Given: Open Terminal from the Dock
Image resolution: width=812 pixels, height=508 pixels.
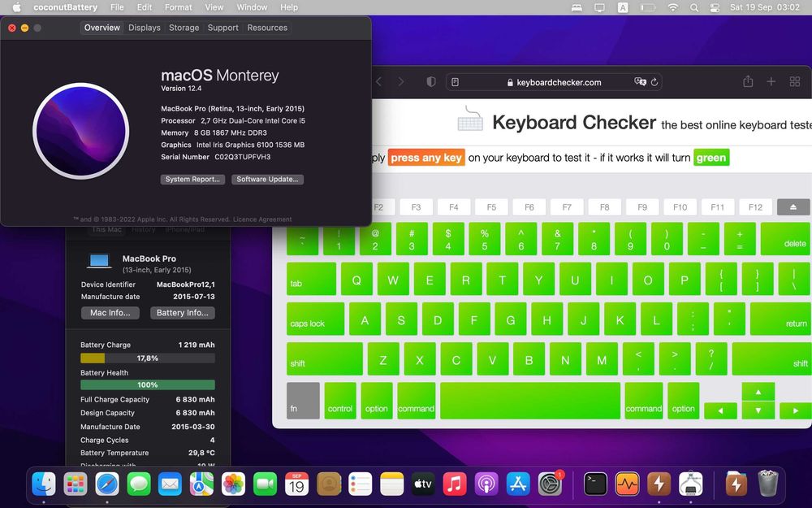Looking at the screenshot, I should 595,484.
